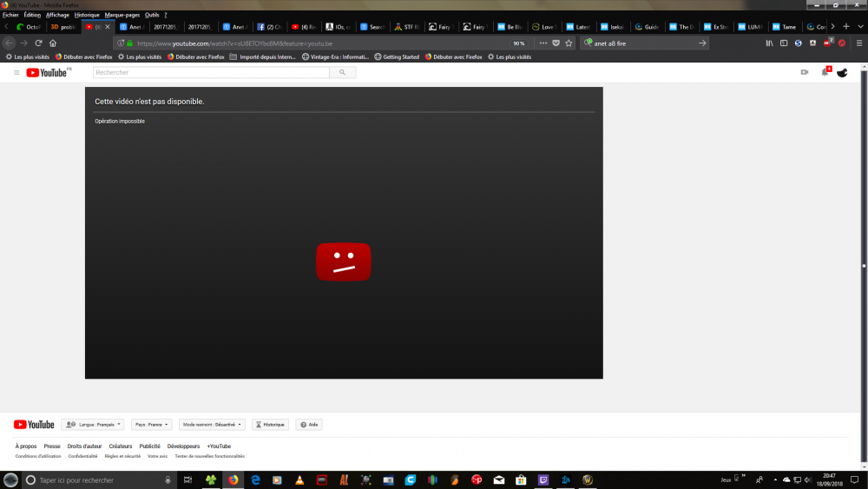
Task: Open the YouTube hamburger guide menu
Action: click(x=16, y=73)
